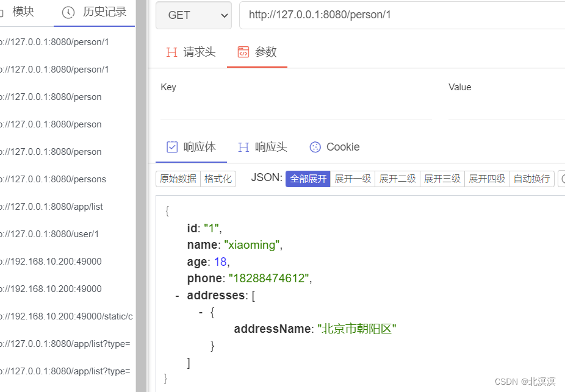565x392 pixels.
Task: Click 展开二级 to expand two JSON levels
Action: (397, 179)
